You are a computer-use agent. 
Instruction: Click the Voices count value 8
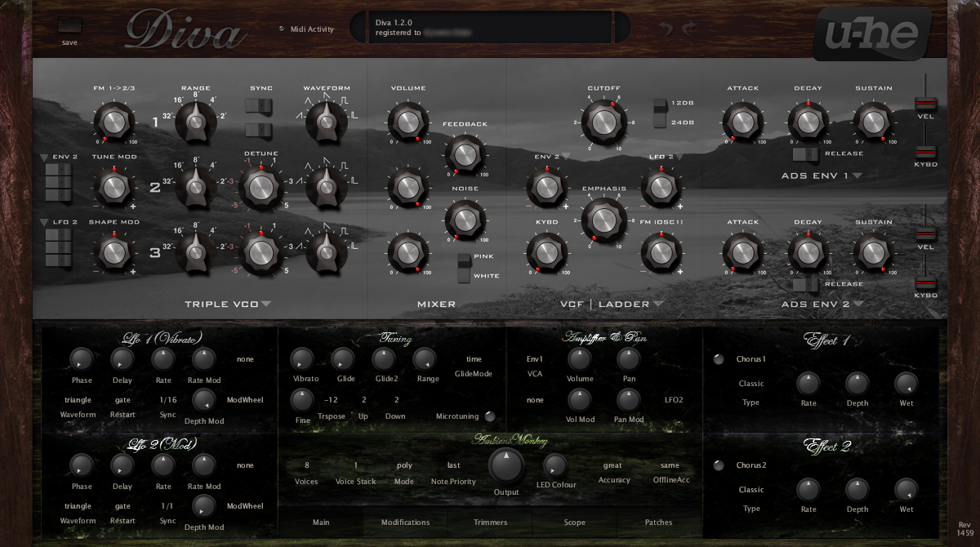[x=306, y=465]
